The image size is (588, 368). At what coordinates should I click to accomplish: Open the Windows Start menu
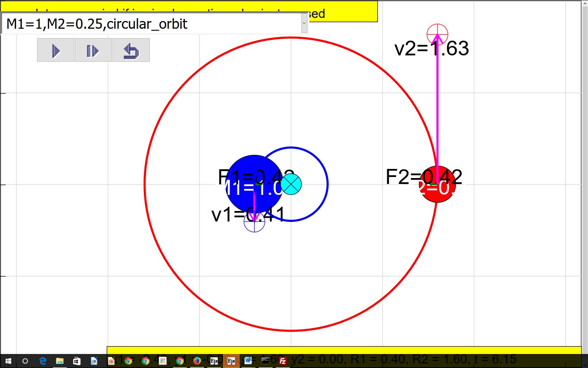(x=8, y=361)
